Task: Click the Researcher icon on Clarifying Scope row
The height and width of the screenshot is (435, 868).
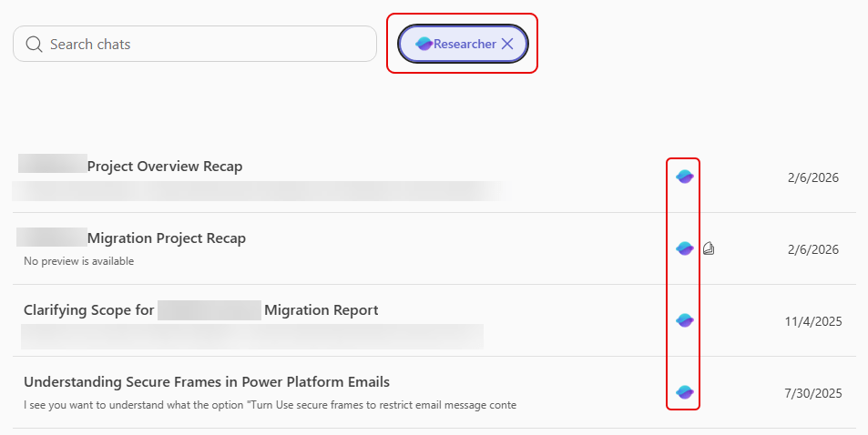Action: click(685, 320)
